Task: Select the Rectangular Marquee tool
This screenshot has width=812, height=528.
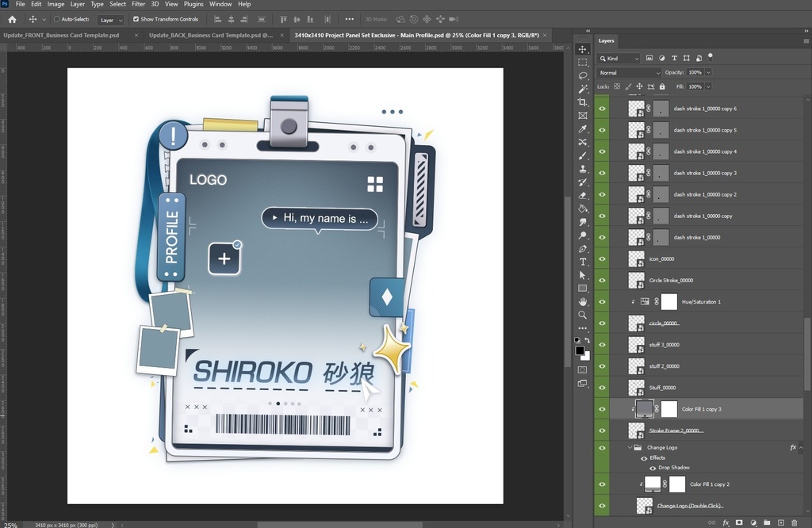Action: click(x=583, y=62)
